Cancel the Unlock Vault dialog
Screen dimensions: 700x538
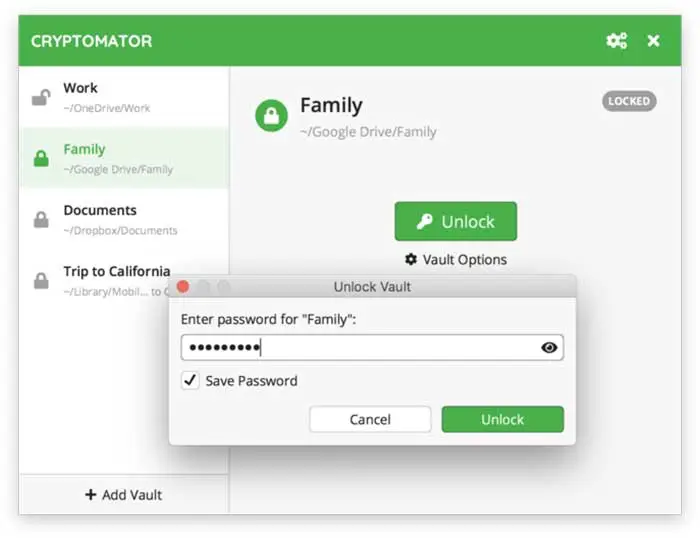370,419
